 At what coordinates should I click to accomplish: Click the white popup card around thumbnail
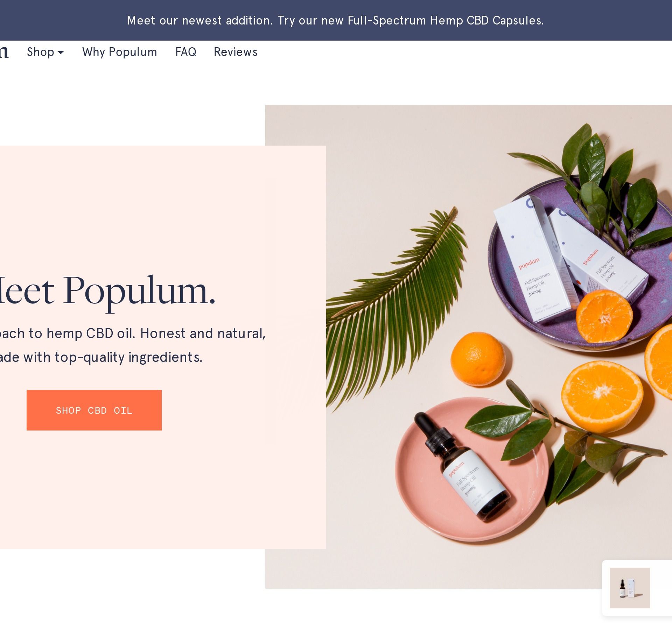(637, 588)
